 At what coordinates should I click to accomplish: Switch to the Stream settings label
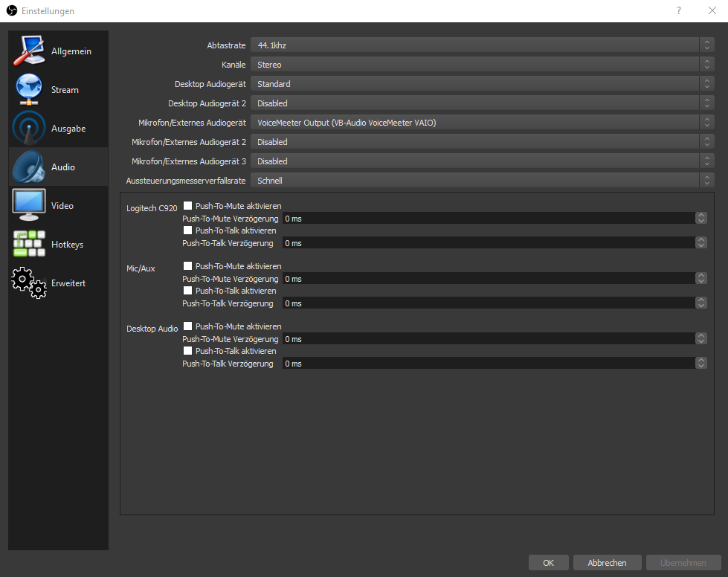coord(65,89)
